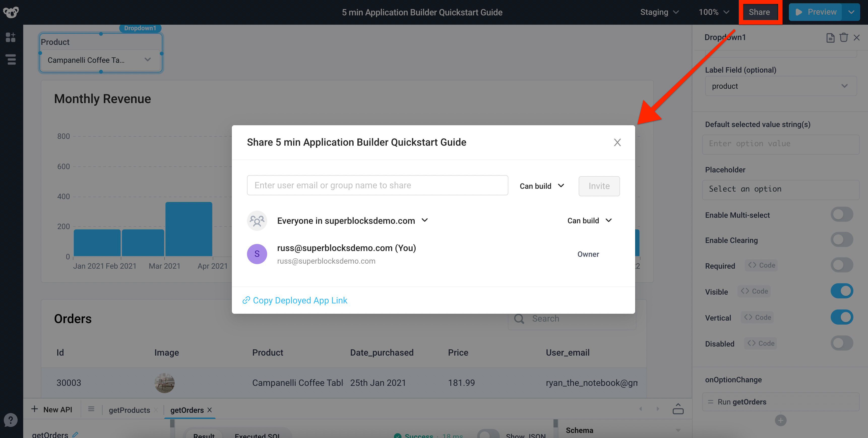Click the deploy package icon near the API tabs
Screen dimensions: 868x438
point(678,409)
